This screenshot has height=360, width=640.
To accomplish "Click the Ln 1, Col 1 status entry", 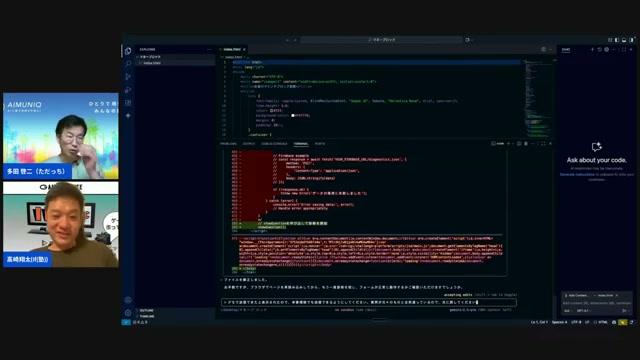I will click(x=540, y=322).
